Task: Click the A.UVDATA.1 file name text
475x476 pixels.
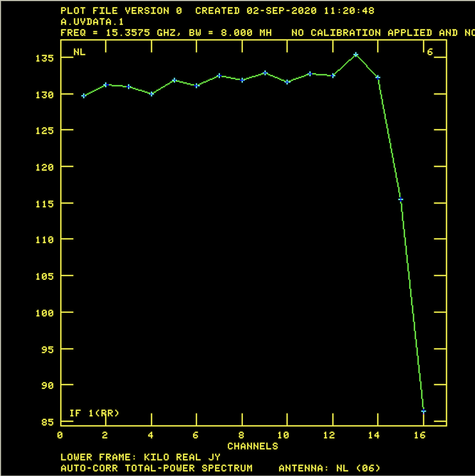Action: [92, 22]
